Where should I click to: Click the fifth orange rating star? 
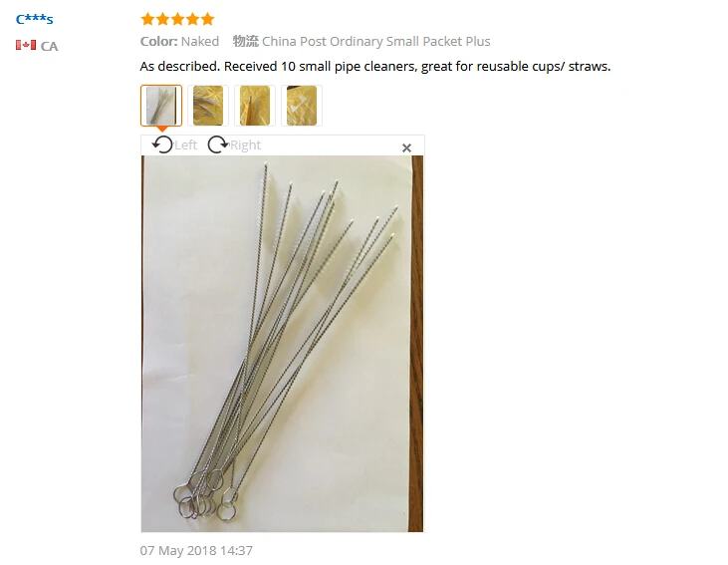pyautogui.click(x=207, y=19)
